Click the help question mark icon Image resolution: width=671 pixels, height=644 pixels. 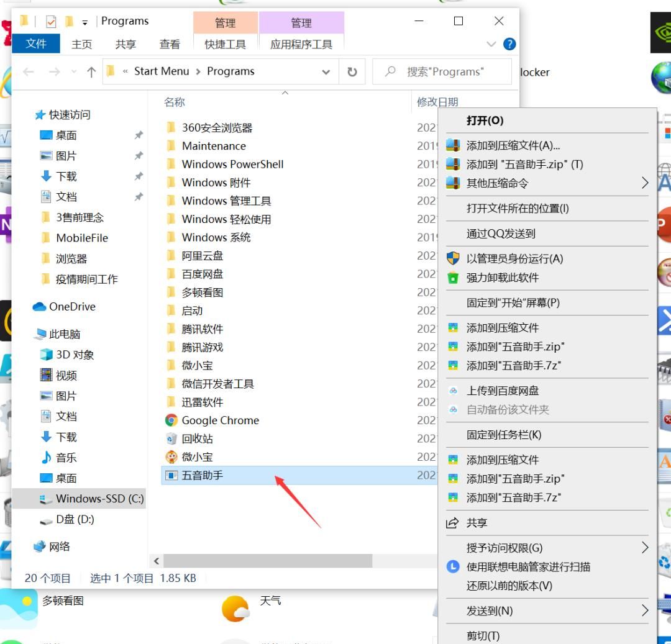[509, 44]
